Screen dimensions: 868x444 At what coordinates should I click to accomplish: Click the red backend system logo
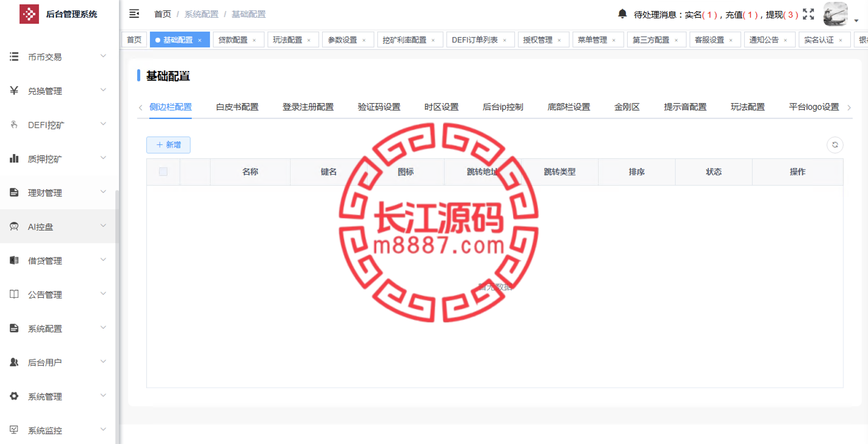[29, 14]
